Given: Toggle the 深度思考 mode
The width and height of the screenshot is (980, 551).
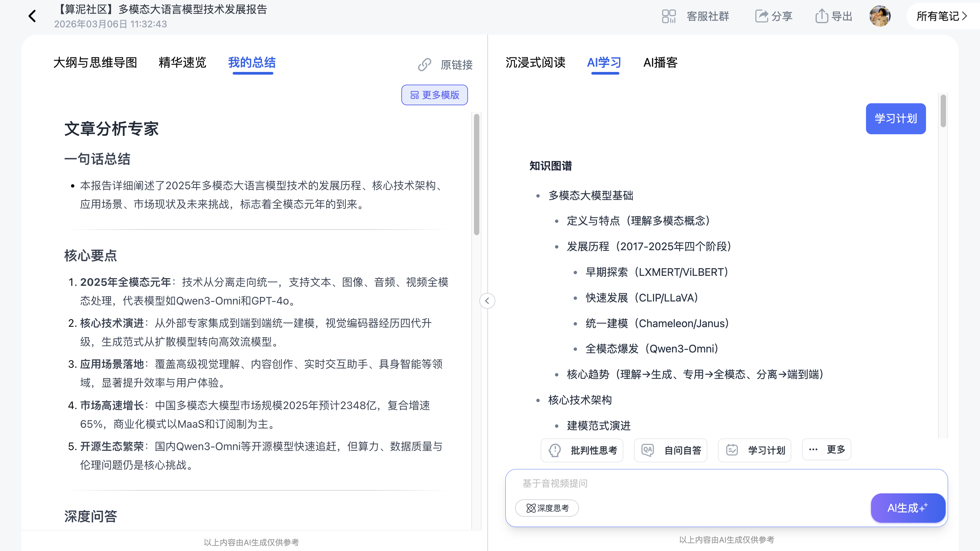Looking at the screenshot, I should [x=547, y=508].
